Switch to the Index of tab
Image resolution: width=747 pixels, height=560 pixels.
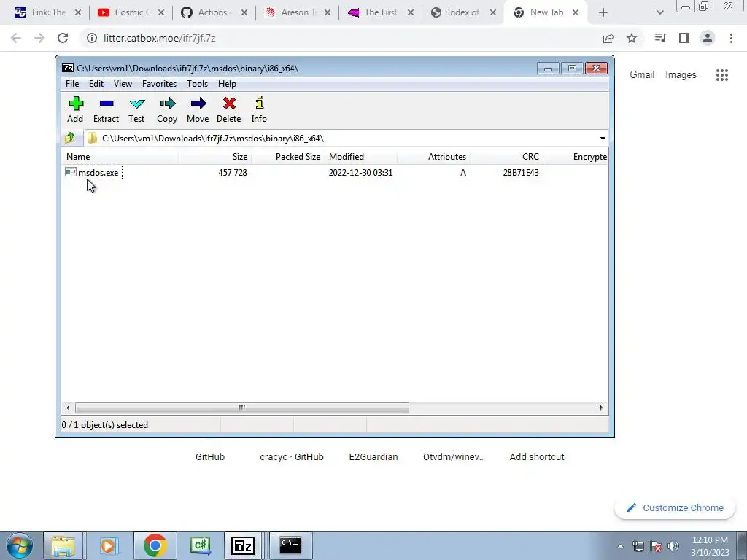(462, 12)
